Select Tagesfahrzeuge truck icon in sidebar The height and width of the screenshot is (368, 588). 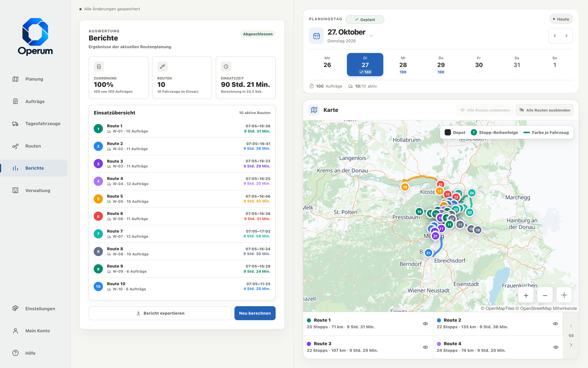pyautogui.click(x=15, y=124)
